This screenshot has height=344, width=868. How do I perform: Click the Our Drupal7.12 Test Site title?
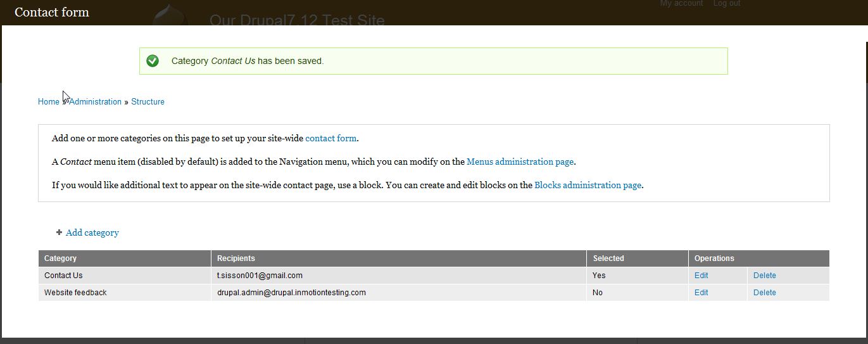tap(297, 20)
